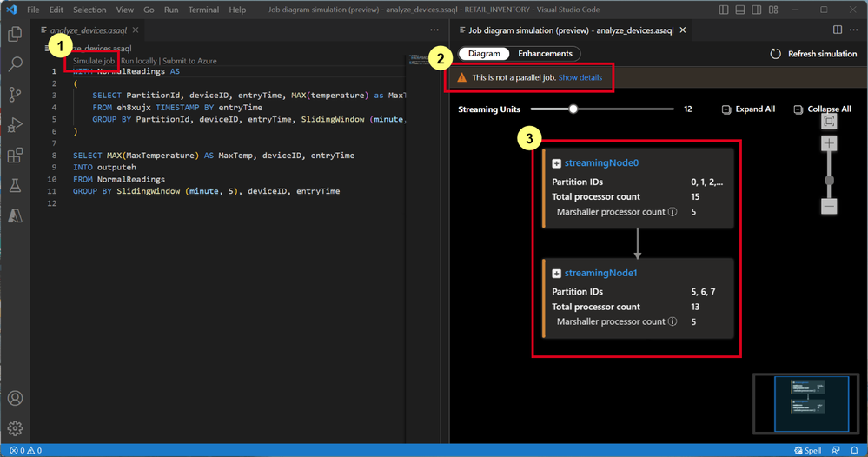Close the analyze_devices.asaql tab
The height and width of the screenshot is (457, 868).
pyautogui.click(x=136, y=30)
